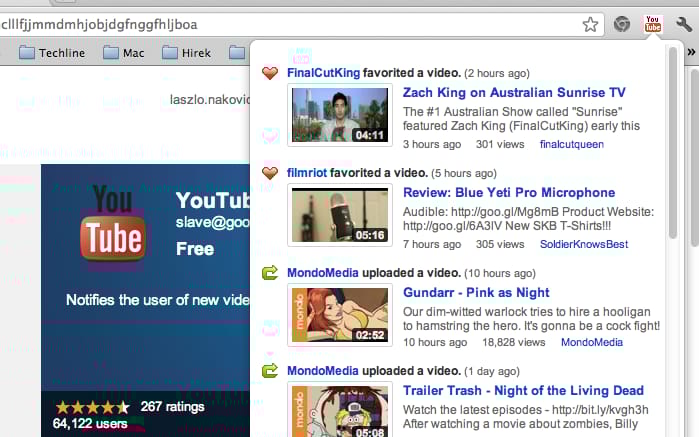Click the 18,828 views text
This screenshot has width=699, height=437.
(514, 342)
